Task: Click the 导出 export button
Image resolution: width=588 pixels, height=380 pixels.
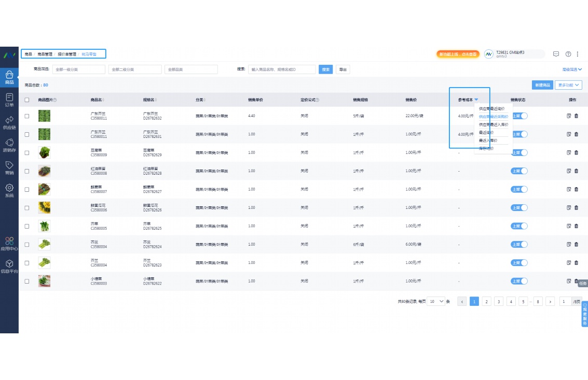Action: pyautogui.click(x=343, y=69)
